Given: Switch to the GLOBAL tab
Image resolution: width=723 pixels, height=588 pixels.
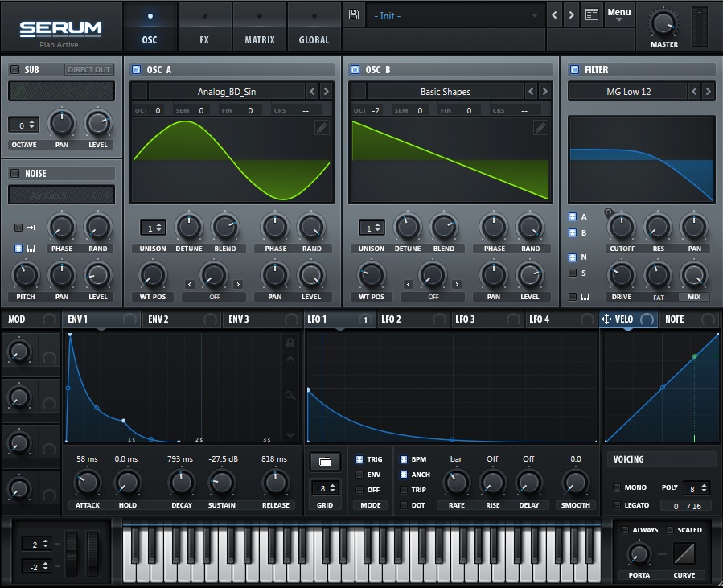Looking at the screenshot, I should tap(314, 27).
